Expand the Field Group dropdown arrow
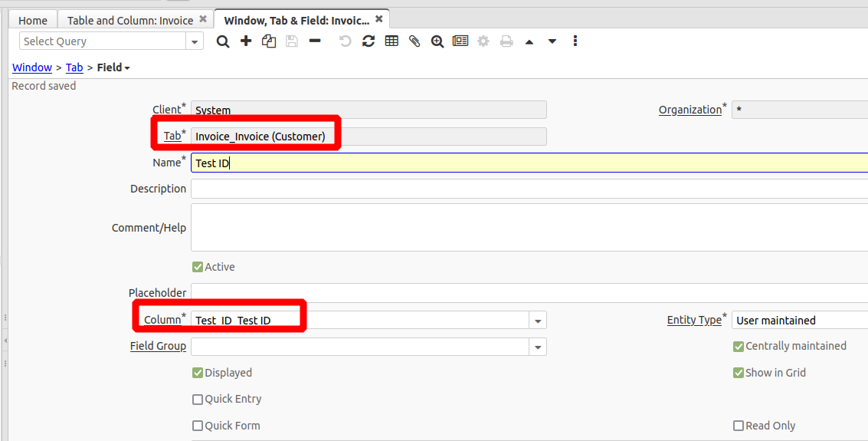Screen dimensions: 868x441 click(538, 347)
